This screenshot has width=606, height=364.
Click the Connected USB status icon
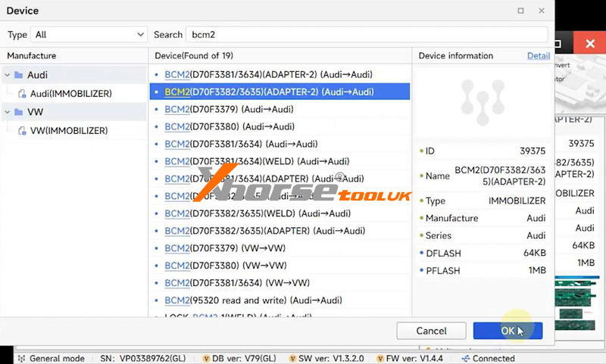click(x=466, y=359)
